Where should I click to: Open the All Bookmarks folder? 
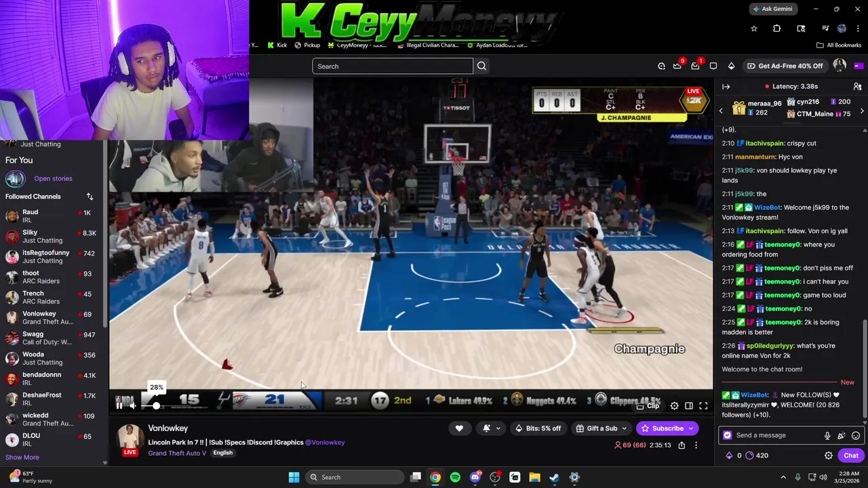[839, 45]
